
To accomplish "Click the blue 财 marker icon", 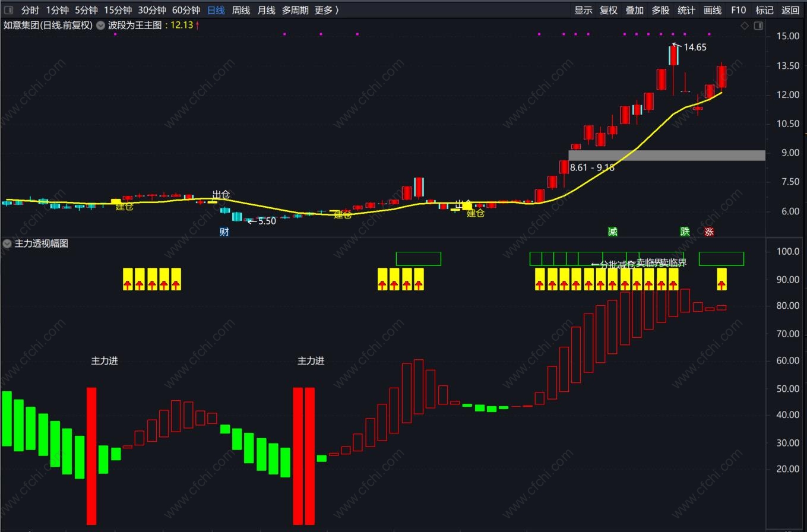I will click(224, 232).
